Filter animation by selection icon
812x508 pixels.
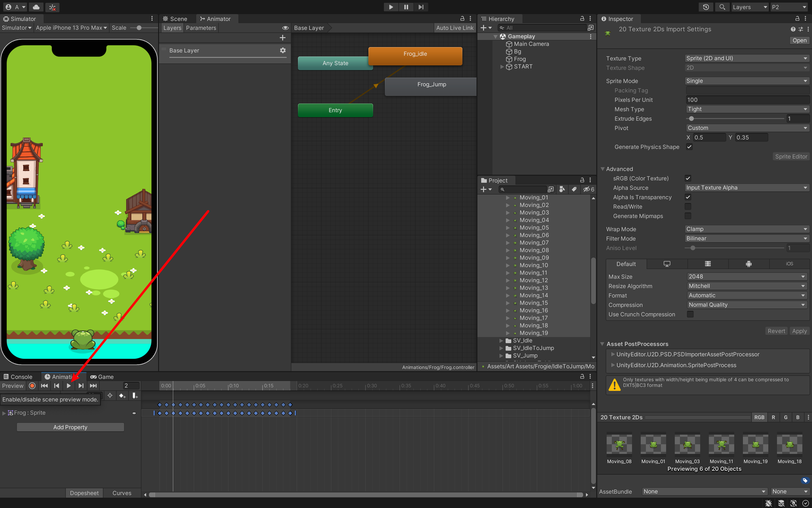tap(110, 396)
